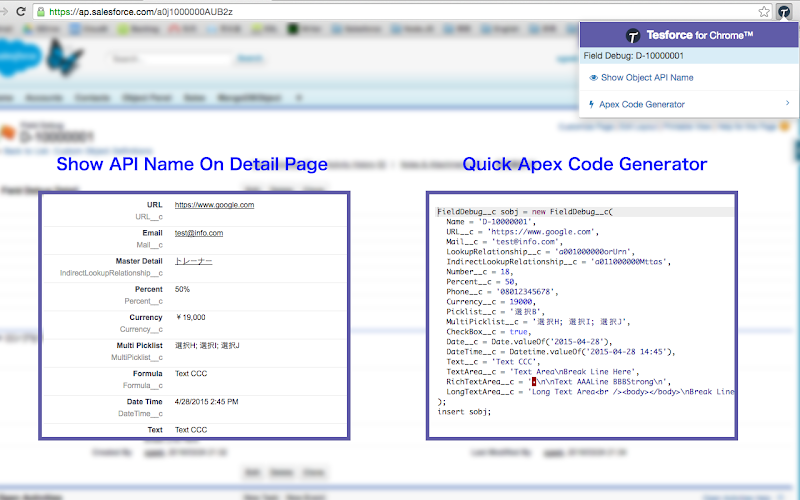Open the test@info.com email link

pos(199,233)
